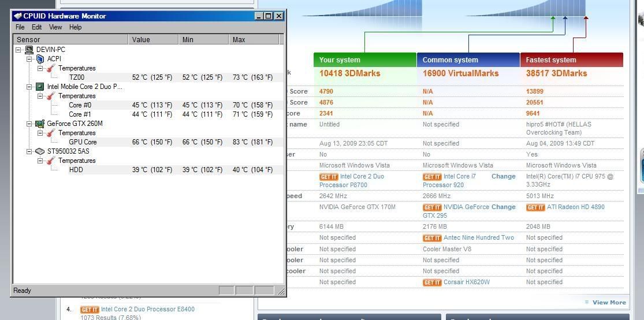
Task: Open the Intel Core i7 Processor 920 link
Action: pos(449,180)
